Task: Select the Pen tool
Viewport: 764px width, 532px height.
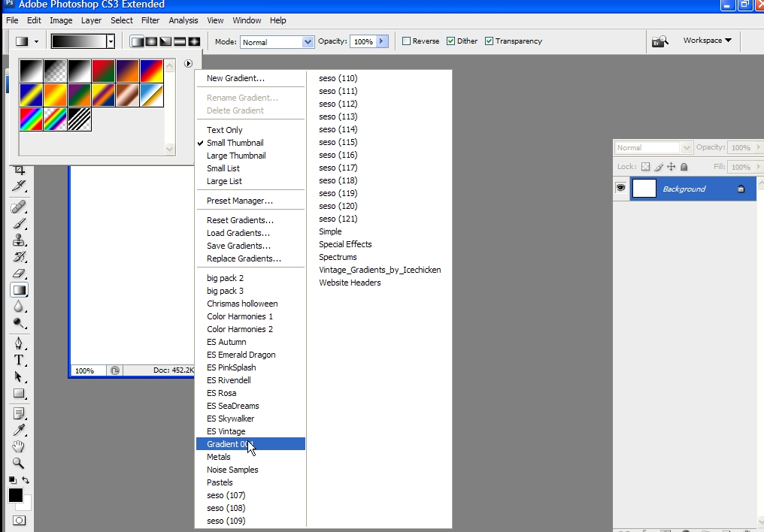Action: pos(19,343)
